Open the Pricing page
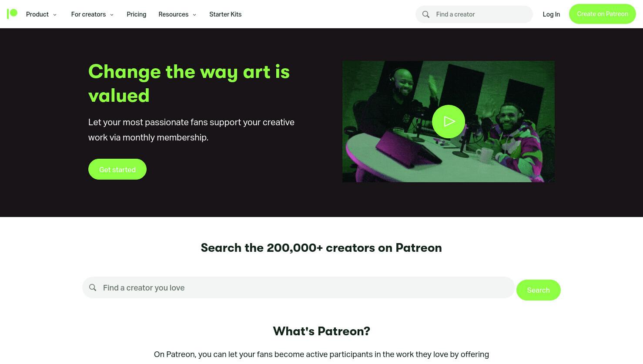This screenshot has height=364, width=643. click(137, 14)
